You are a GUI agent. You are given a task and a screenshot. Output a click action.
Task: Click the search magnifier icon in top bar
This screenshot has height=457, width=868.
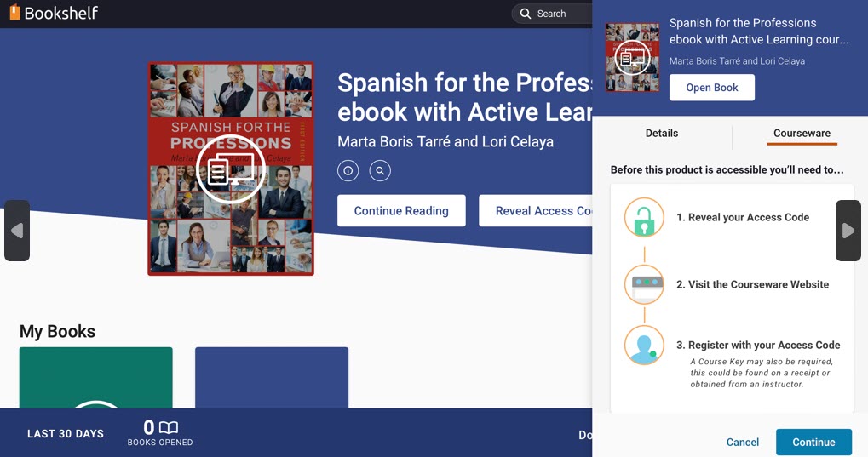coord(526,14)
